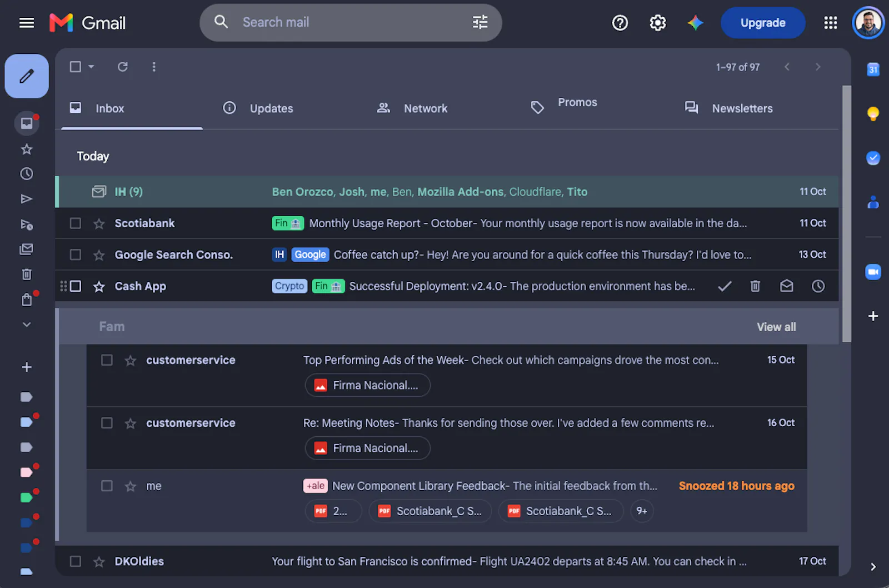Create new label plus in sidebar
This screenshot has height=588, width=889.
[27, 367]
